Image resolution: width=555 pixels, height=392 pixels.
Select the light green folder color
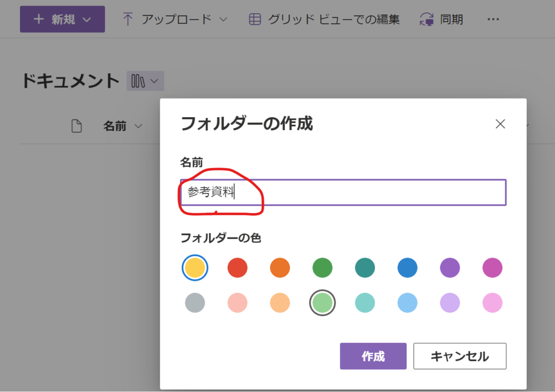tap(322, 303)
